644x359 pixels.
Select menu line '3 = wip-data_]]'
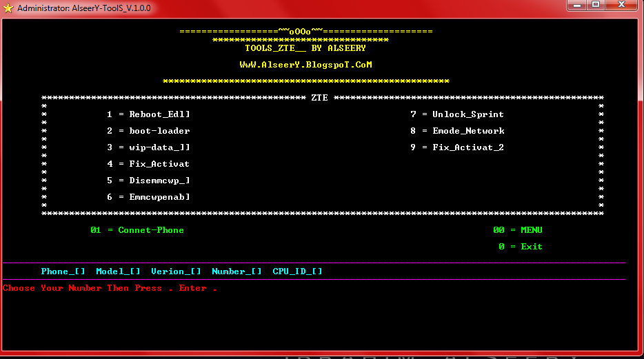click(148, 147)
